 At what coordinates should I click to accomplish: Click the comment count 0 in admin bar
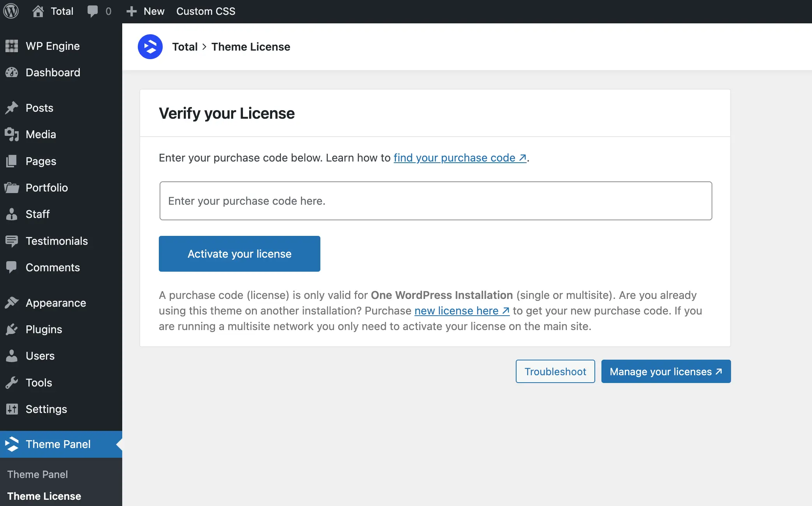108,11
